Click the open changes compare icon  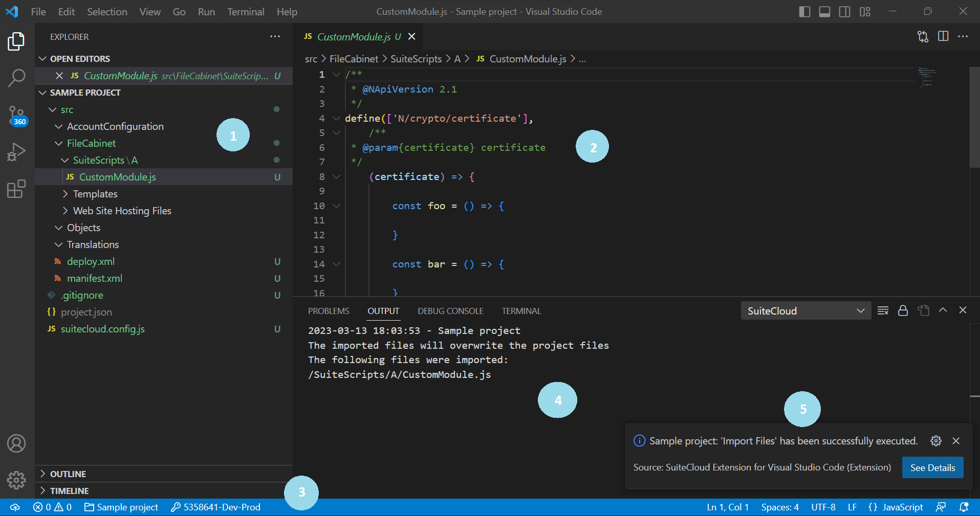(x=923, y=37)
